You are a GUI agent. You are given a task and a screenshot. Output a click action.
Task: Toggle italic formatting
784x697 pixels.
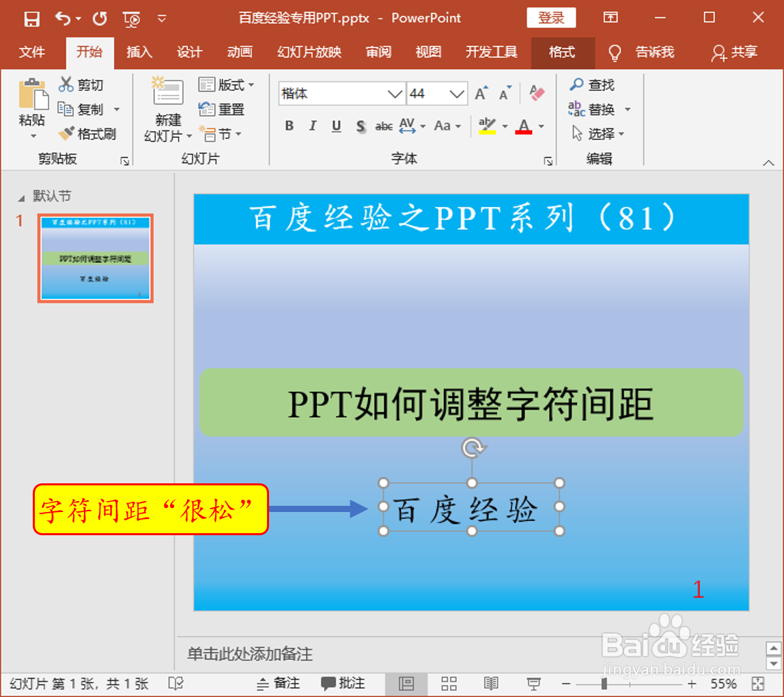(x=313, y=126)
